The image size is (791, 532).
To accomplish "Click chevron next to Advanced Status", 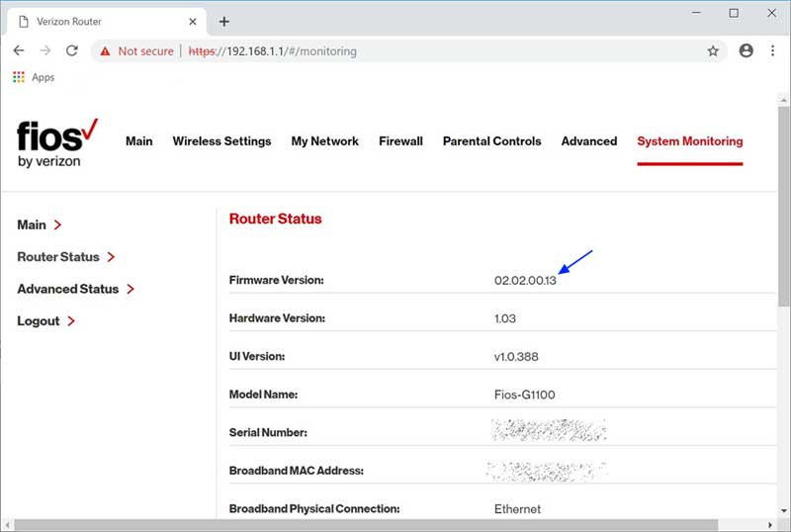I will [x=131, y=289].
